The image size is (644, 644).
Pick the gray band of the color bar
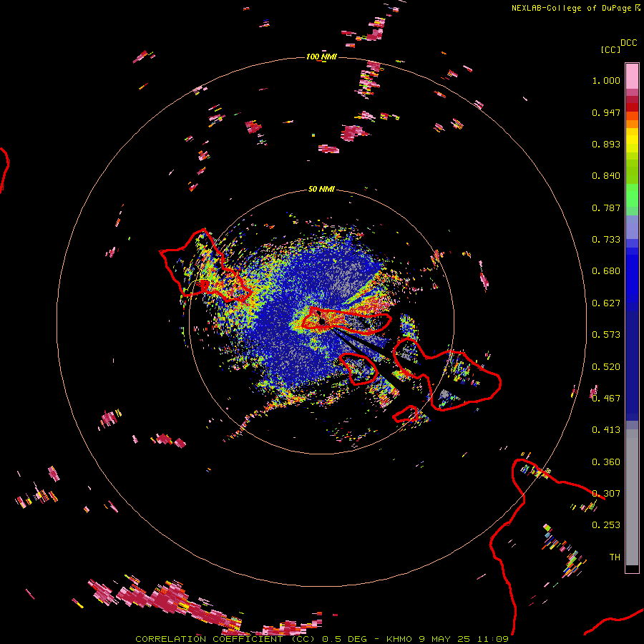[x=632, y=497]
